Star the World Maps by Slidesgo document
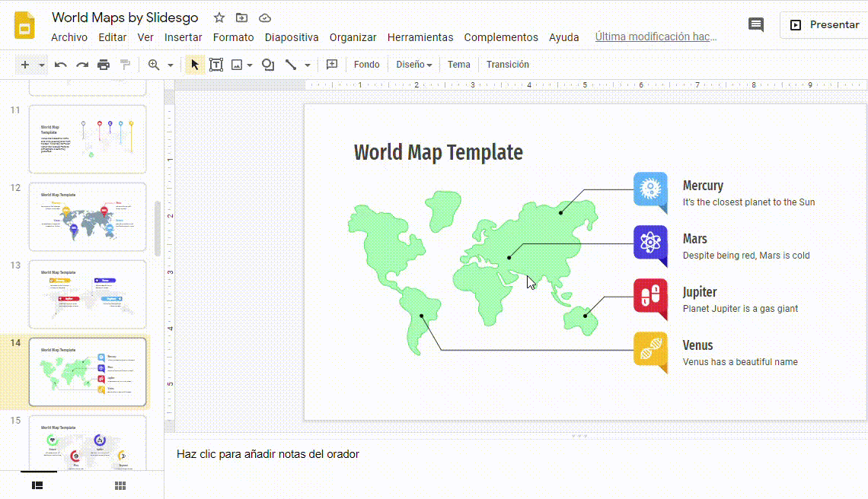 pyautogui.click(x=219, y=17)
